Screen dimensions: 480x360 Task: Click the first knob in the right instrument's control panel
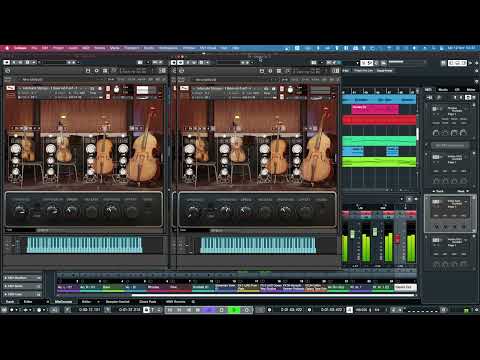(194, 211)
